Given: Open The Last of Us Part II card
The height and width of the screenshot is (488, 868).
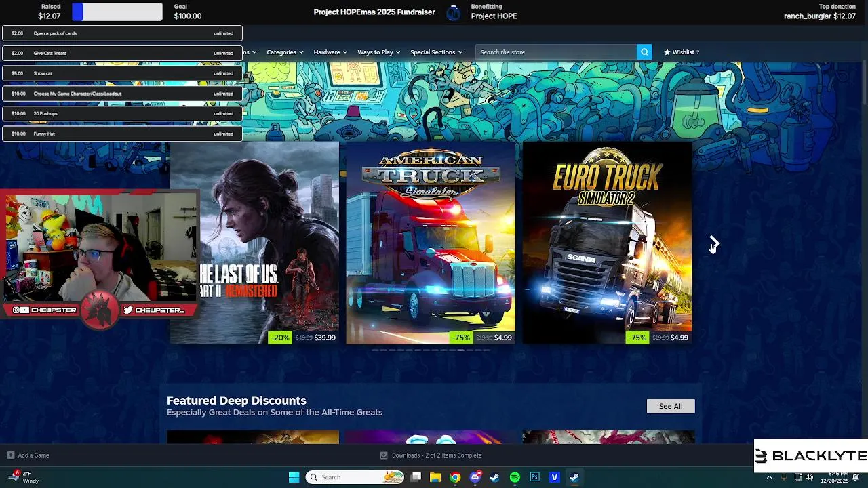Looking at the screenshot, I should click(254, 243).
